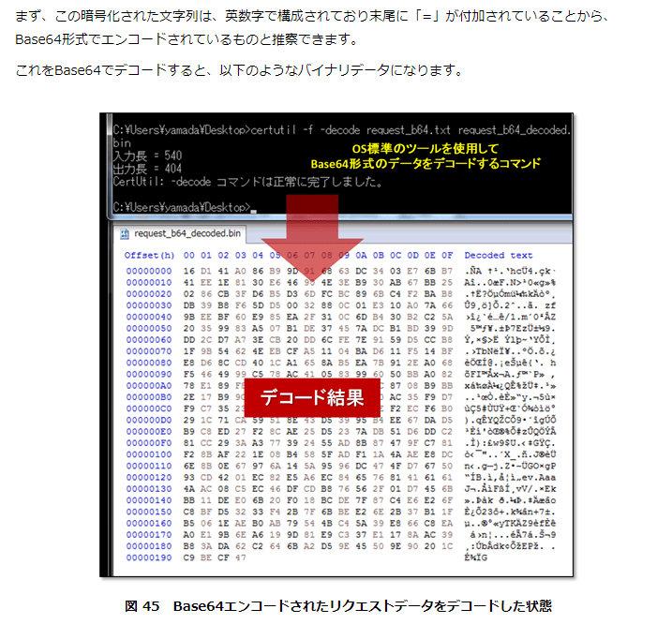Click hex offset row 00000000

(x=149, y=270)
